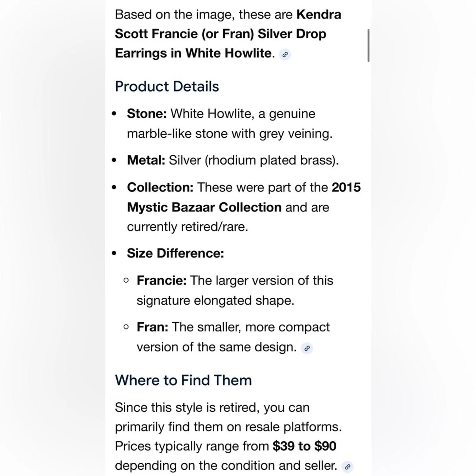Click the "signature elongated shape." line

coord(215,300)
